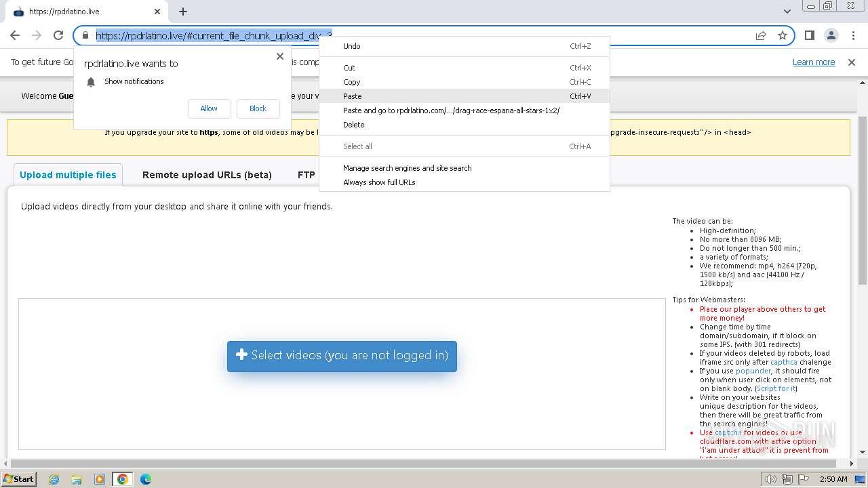Block notifications from rpdrlatino.live
This screenshot has width=868, height=488.
258,108
